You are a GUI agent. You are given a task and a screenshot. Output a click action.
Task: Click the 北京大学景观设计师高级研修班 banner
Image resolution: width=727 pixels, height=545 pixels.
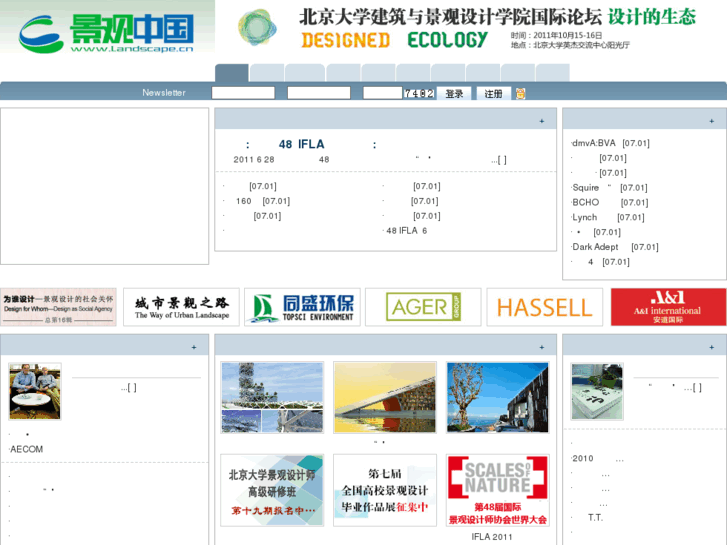(x=272, y=490)
